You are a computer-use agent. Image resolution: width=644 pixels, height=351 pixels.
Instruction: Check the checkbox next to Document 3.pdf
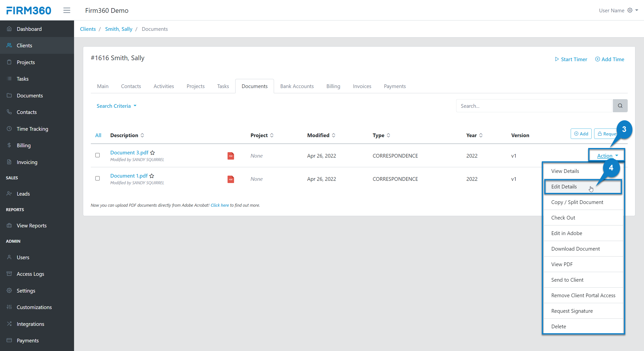(98, 155)
